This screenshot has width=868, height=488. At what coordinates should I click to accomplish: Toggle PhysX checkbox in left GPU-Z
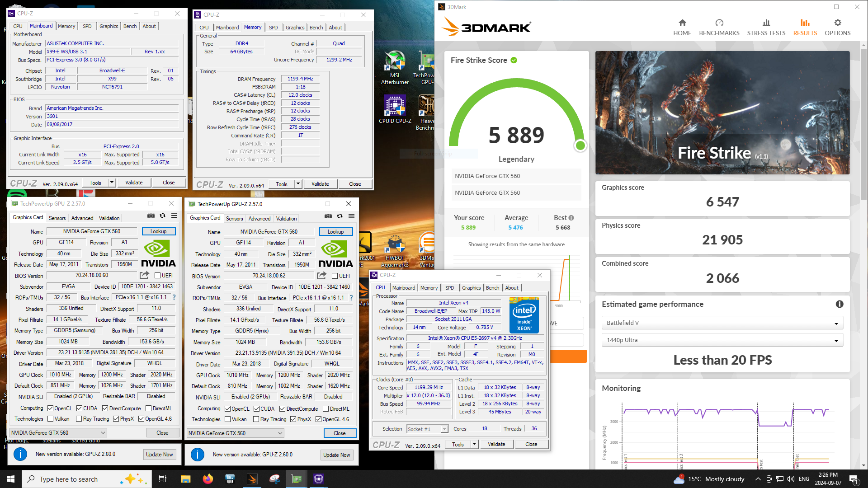click(116, 419)
